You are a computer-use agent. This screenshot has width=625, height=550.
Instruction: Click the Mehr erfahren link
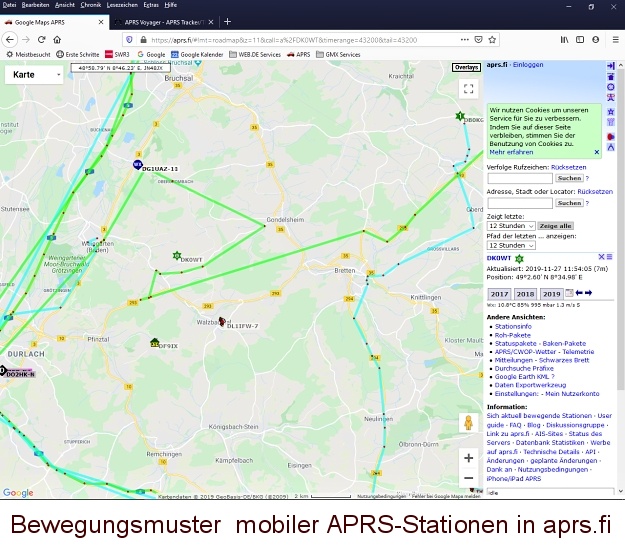coord(511,152)
